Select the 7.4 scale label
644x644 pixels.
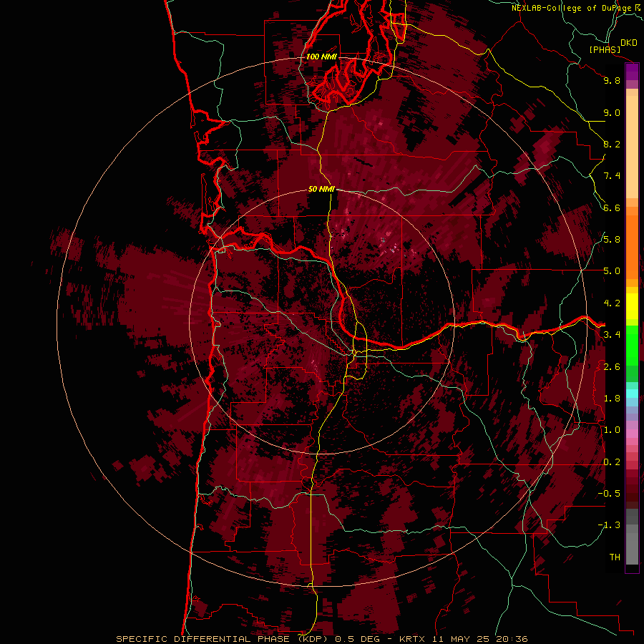click(612, 176)
